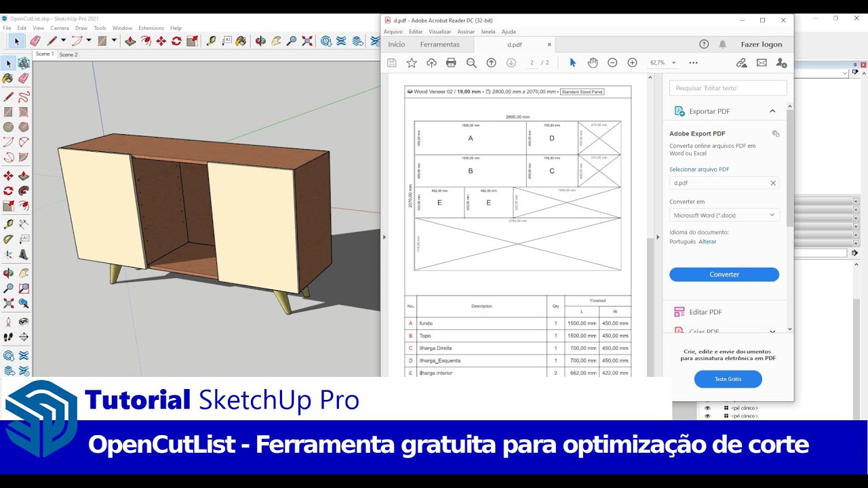Pick the Line pencil tool in SketchUp's top toolbar

point(52,41)
